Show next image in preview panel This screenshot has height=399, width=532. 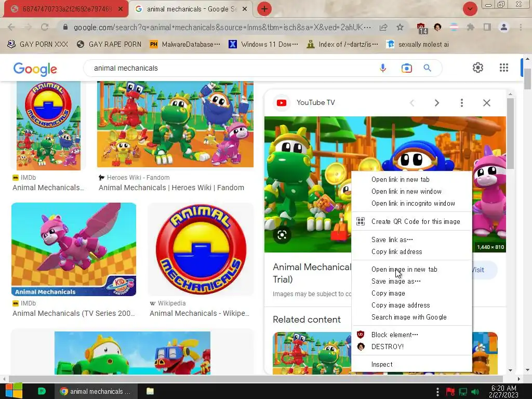click(436, 103)
